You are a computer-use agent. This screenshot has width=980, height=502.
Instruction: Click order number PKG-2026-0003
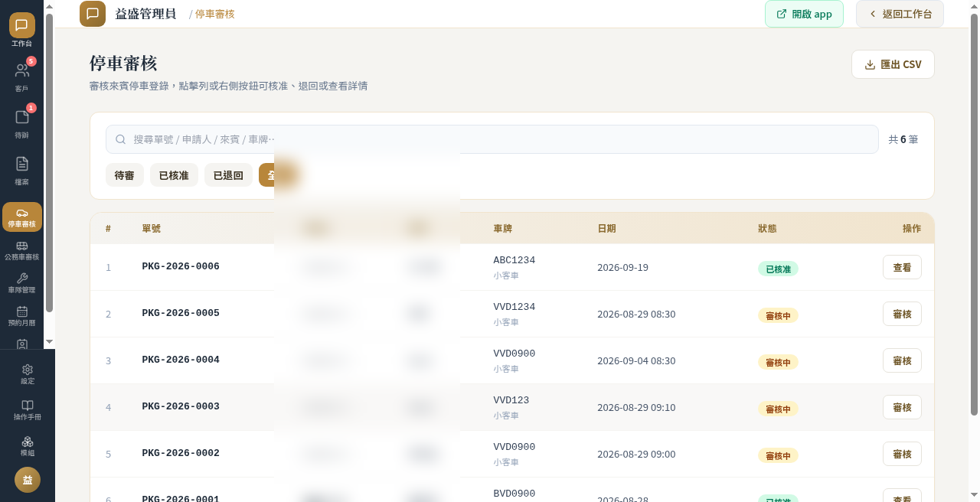181,406
